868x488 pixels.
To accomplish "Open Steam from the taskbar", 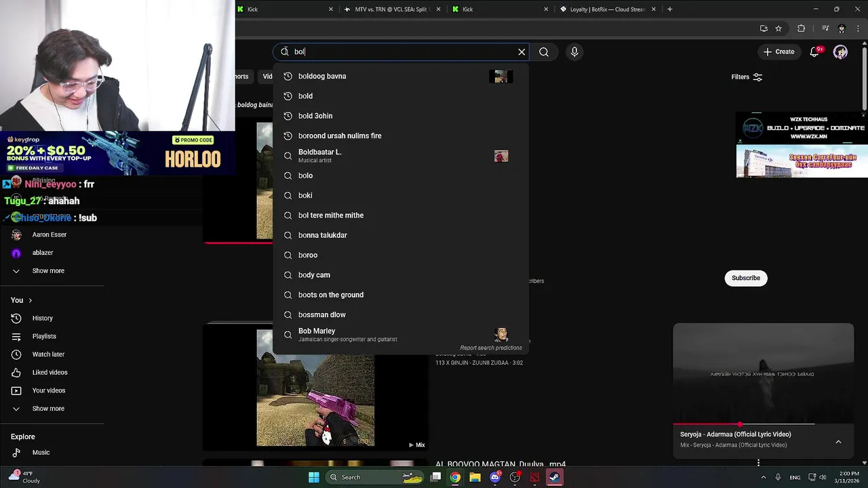I will click(x=554, y=477).
